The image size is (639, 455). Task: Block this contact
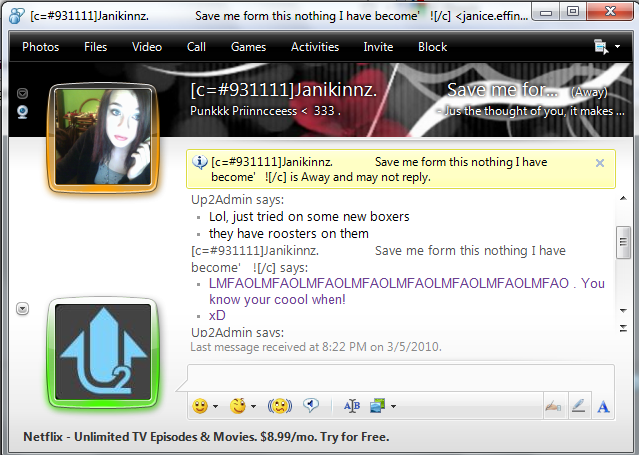(432, 47)
